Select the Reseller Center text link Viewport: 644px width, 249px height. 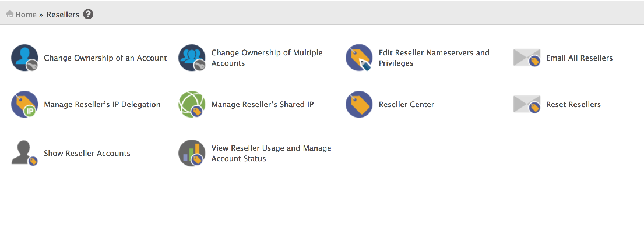(406, 105)
